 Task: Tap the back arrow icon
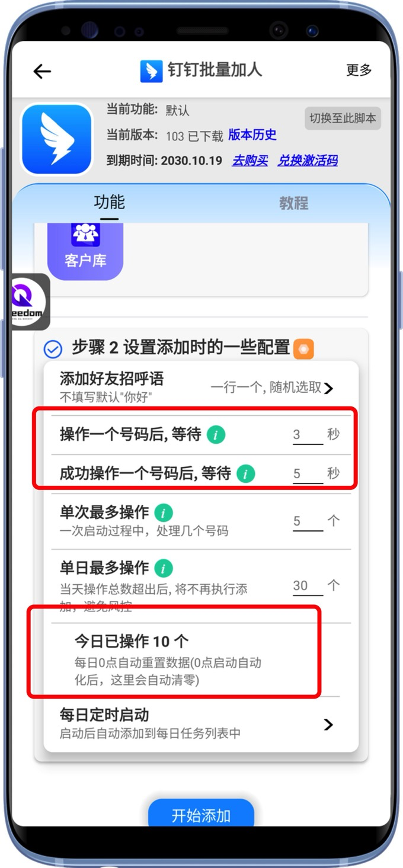pos(42,71)
